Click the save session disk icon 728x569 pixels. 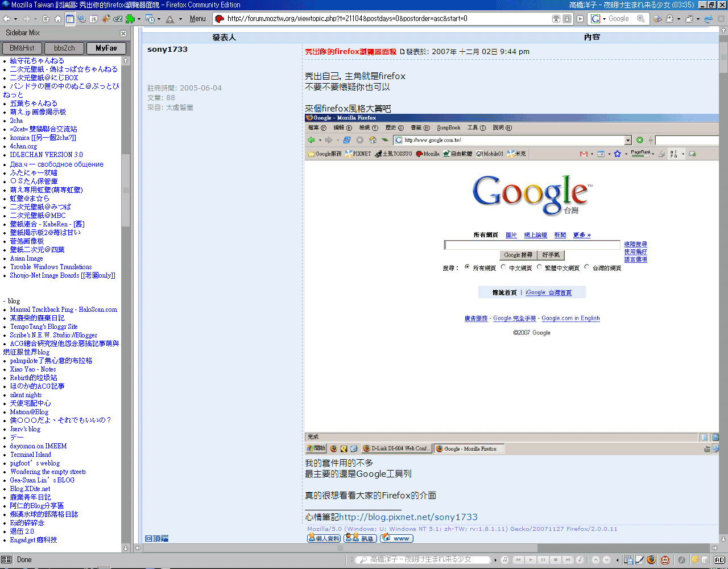point(689,19)
